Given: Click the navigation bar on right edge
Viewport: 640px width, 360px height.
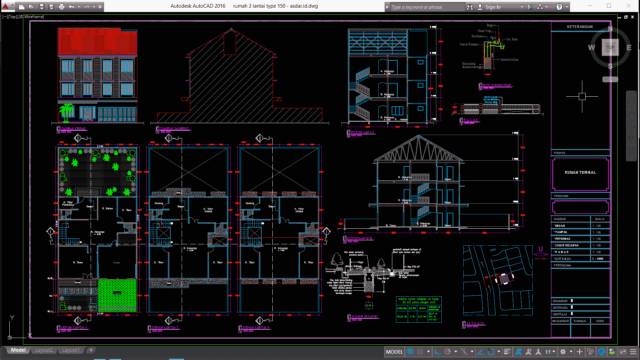Looking at the screenshot, I should [x=631, y=126].
